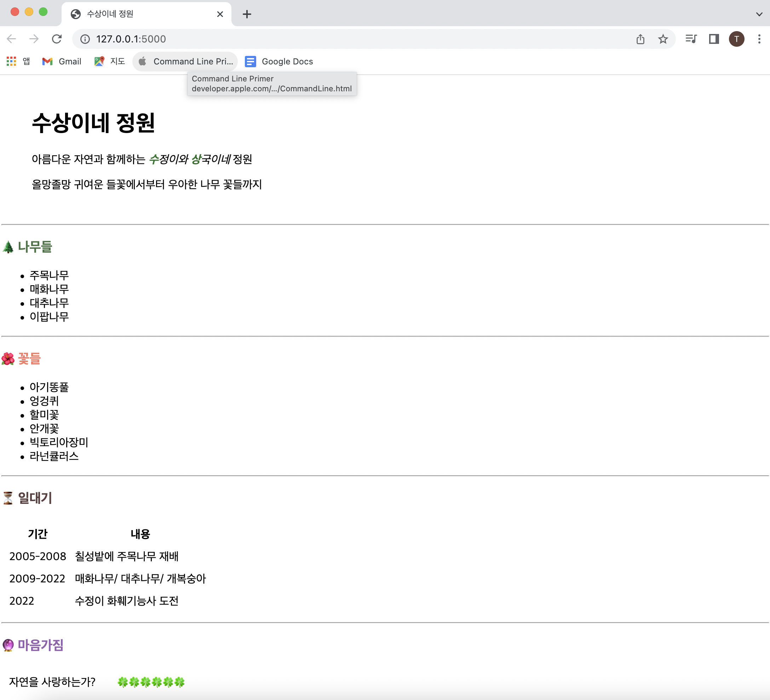Image resolution: width=770 pixels, height=700 pixels.
Task: Close the 수상이네 정원 tab
Action: point(220,14)
